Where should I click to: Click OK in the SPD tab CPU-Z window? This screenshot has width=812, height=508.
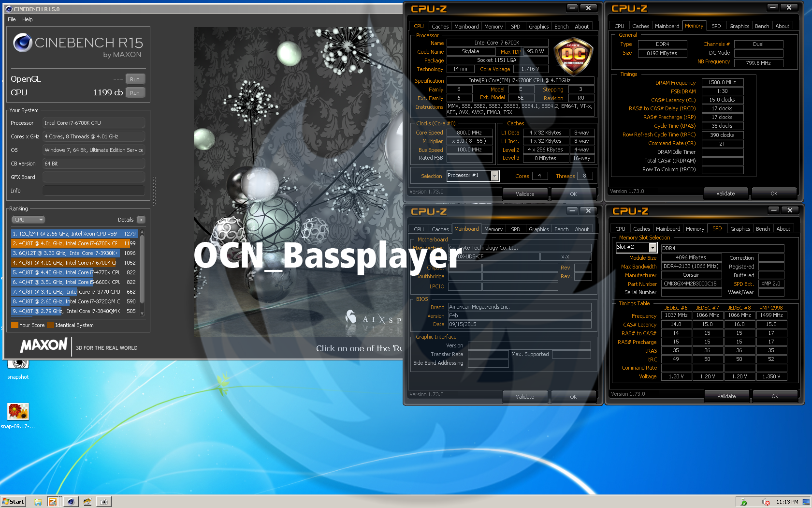pyautogui.click(x=775, y=396)
